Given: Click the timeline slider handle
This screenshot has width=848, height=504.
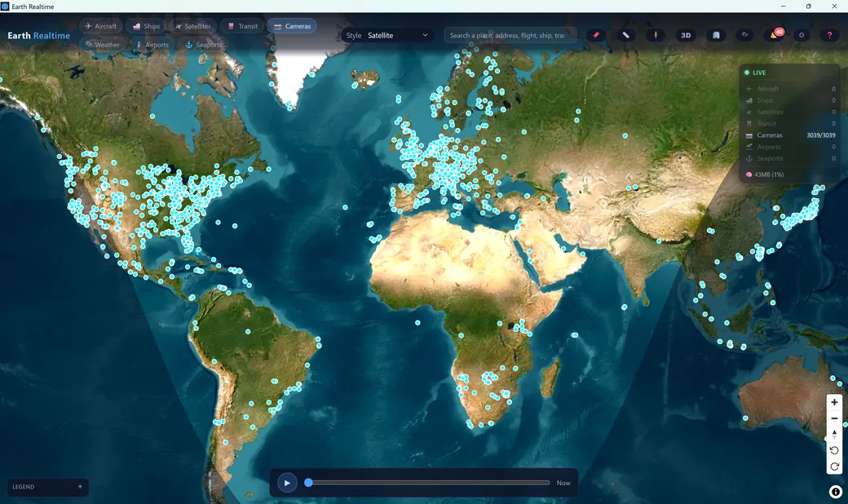Looking at the screenshot, I should pos(308,482).
